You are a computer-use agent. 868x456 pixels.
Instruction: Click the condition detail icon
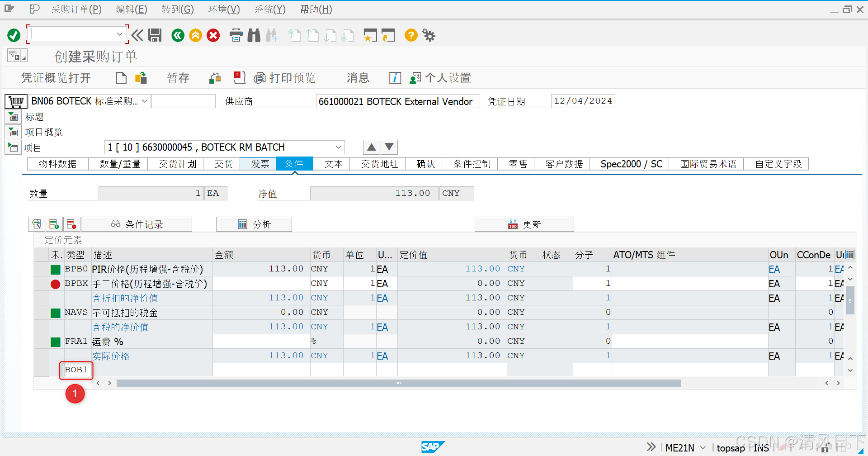click(37, 224)
